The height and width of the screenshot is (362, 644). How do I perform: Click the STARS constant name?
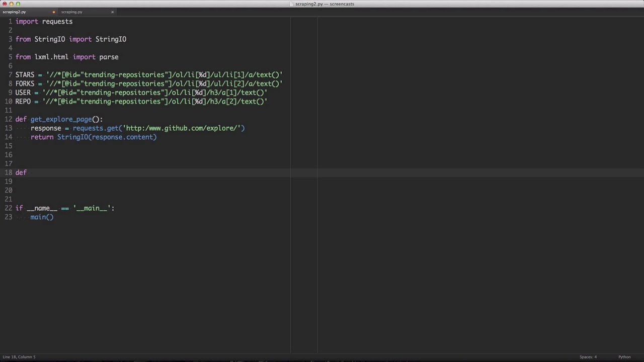coord(25,75)
